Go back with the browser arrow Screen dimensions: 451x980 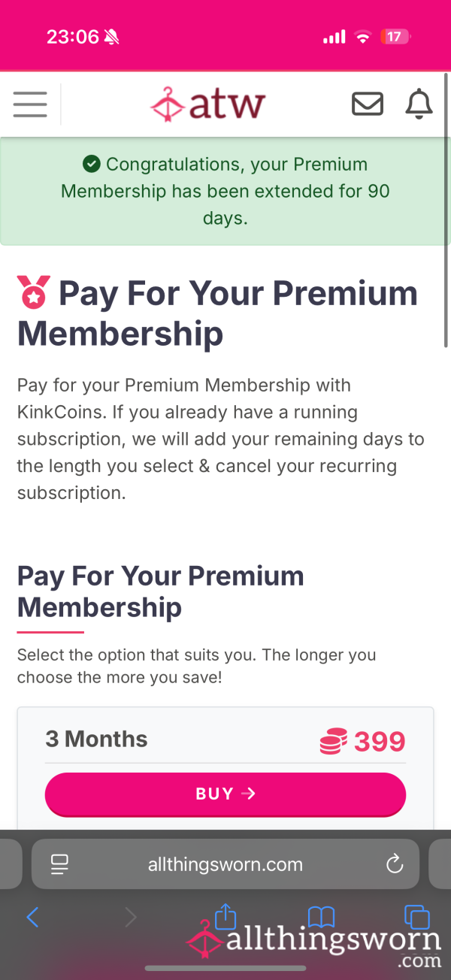pyautogui.click(x=32, y=917)
